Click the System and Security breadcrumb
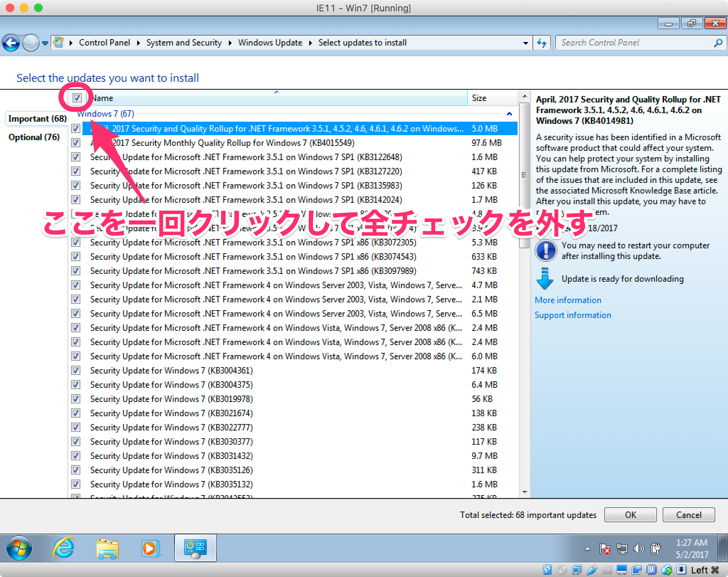 pyautogui.click(x=184, y=43)
